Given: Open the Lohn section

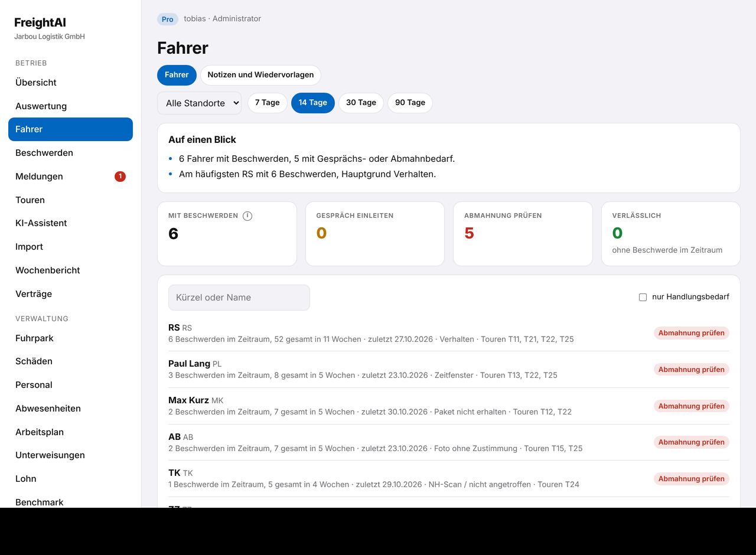Looking at the screenshot, I should pyautogui.click(x=70, y=479).
